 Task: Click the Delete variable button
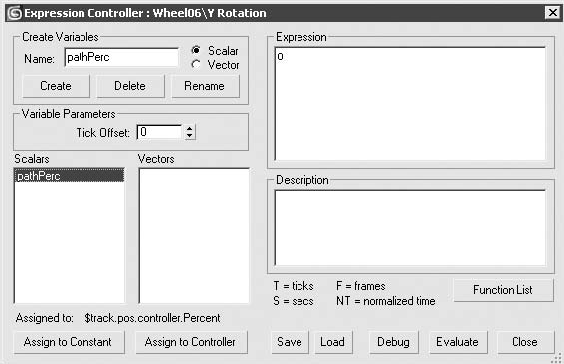[130, 86]
